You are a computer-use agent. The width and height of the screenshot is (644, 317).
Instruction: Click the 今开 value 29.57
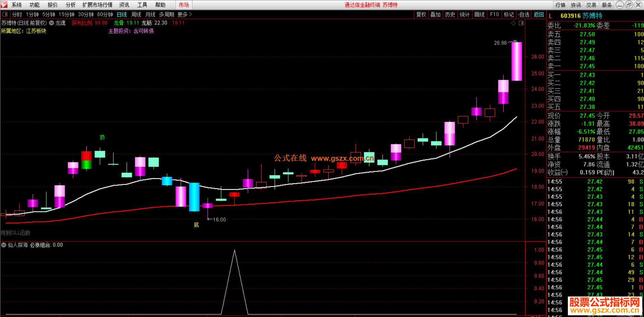pos(636,116)
